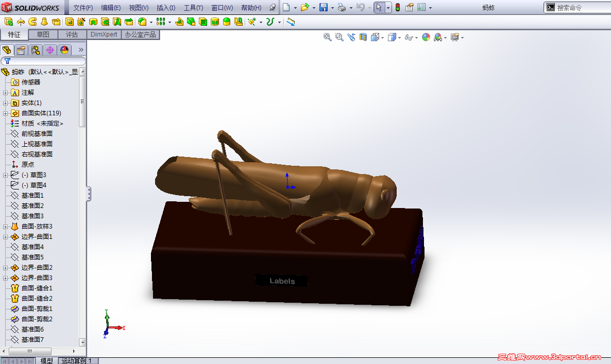The height and width of the screenshot is (364, 611).
Task: Click the Mirror tool icon
Action: 239,22
